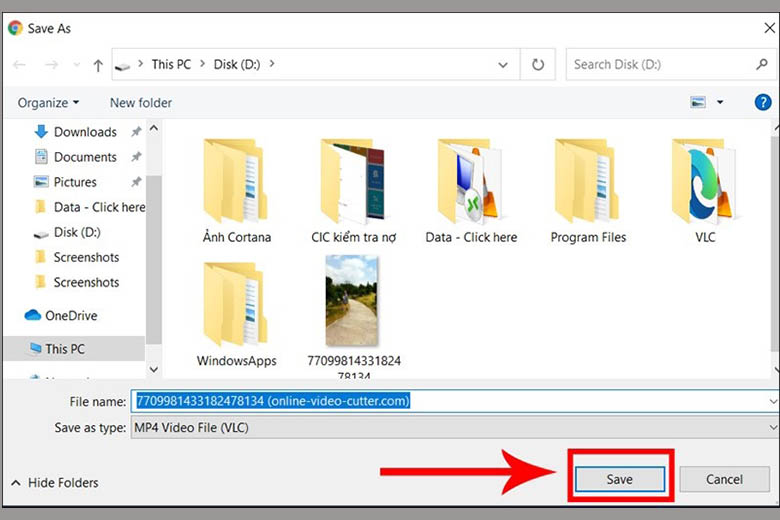The image size is (780, 520).
Task: Click Pictures pin icon
Action: (136, 182)
